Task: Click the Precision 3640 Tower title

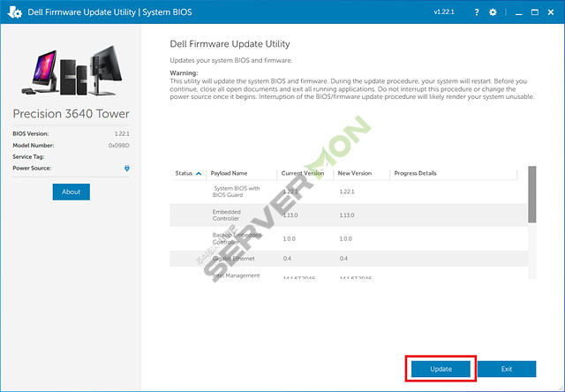Action: point(71,114)
